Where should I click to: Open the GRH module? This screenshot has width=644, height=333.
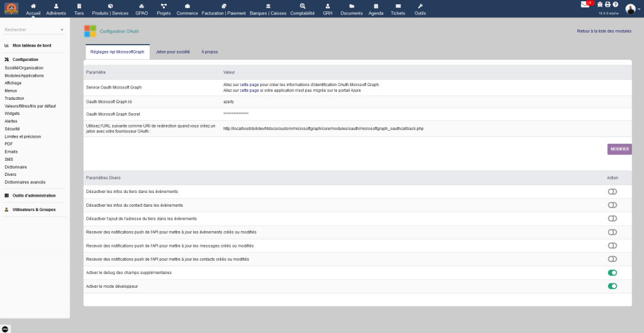point(328,9)
